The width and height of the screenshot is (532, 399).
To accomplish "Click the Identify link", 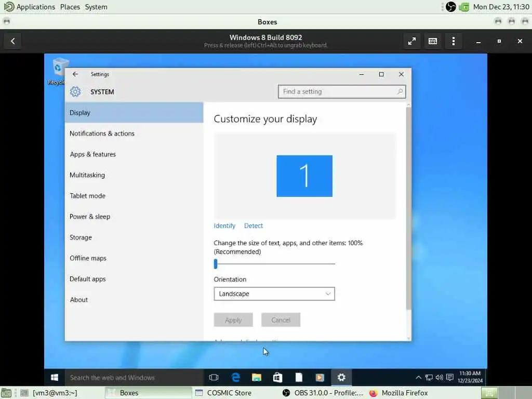I will point(224,226).
